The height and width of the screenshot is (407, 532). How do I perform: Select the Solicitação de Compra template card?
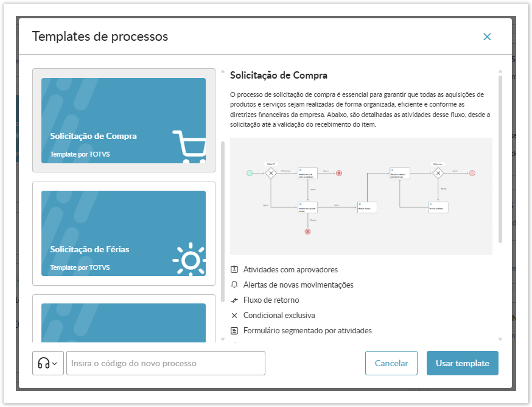[x=124, y=120]
